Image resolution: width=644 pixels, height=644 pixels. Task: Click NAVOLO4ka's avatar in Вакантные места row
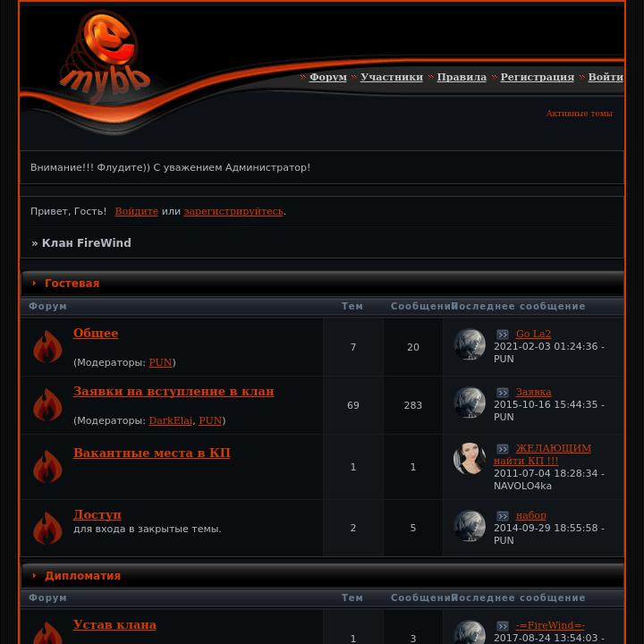tap(469, 458)
